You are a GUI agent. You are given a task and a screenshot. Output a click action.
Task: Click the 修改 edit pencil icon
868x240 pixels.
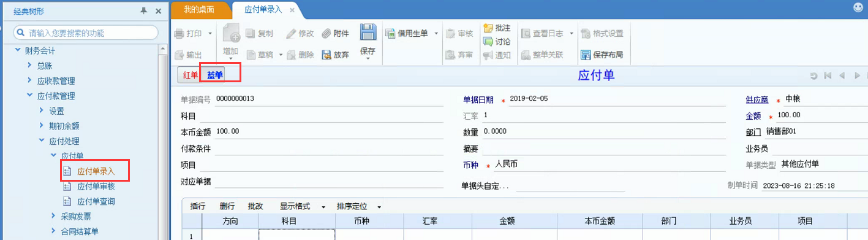[291, 33]
